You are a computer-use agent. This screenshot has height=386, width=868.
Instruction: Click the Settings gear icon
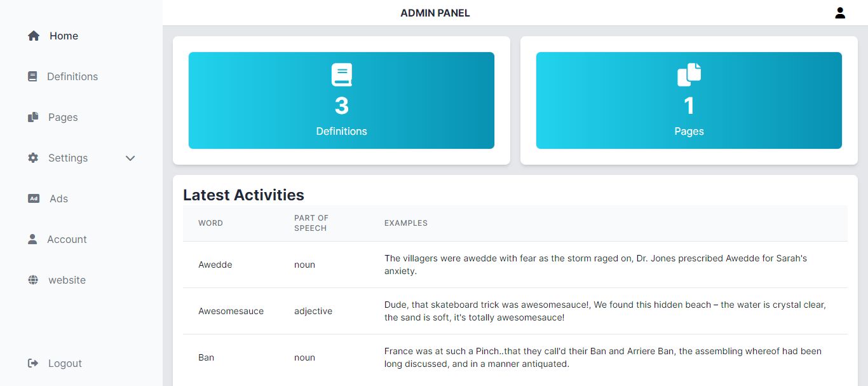click(33, 158)
